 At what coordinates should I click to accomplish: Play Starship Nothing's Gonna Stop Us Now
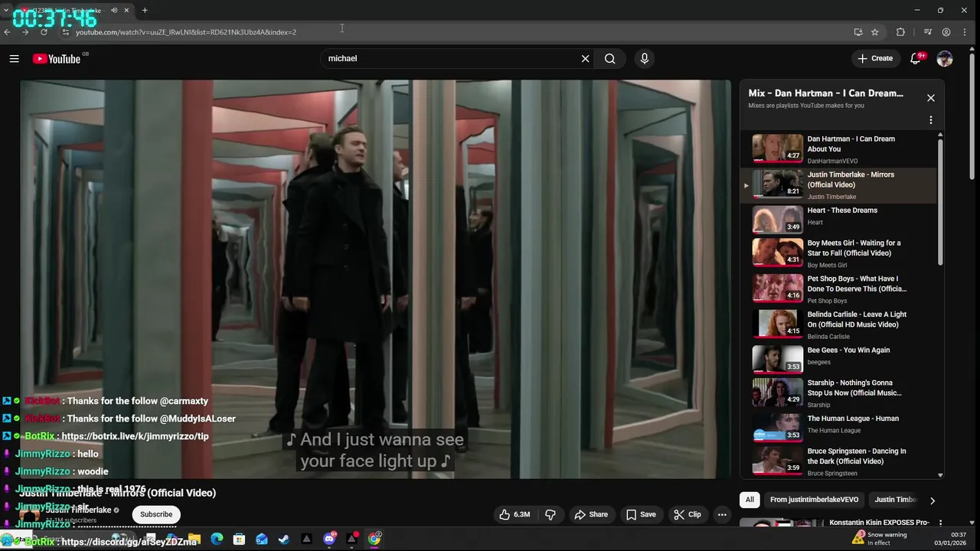click(x=838, y=393)
